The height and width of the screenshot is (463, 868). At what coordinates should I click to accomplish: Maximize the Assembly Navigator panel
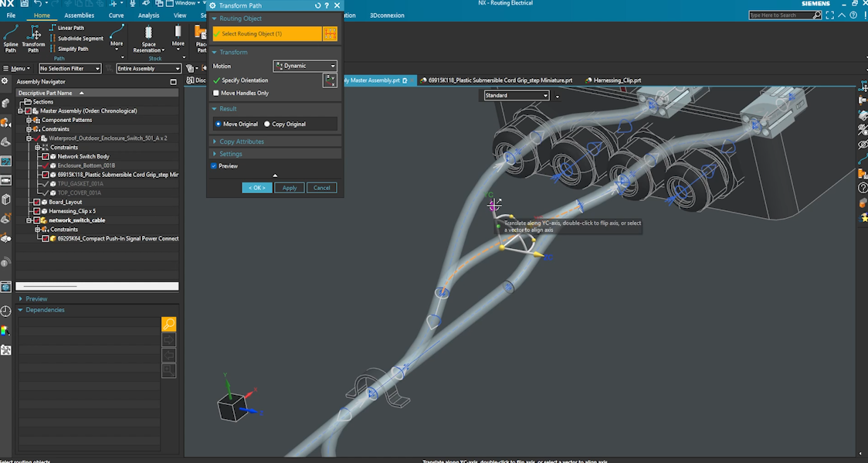(x=173, y=81)
